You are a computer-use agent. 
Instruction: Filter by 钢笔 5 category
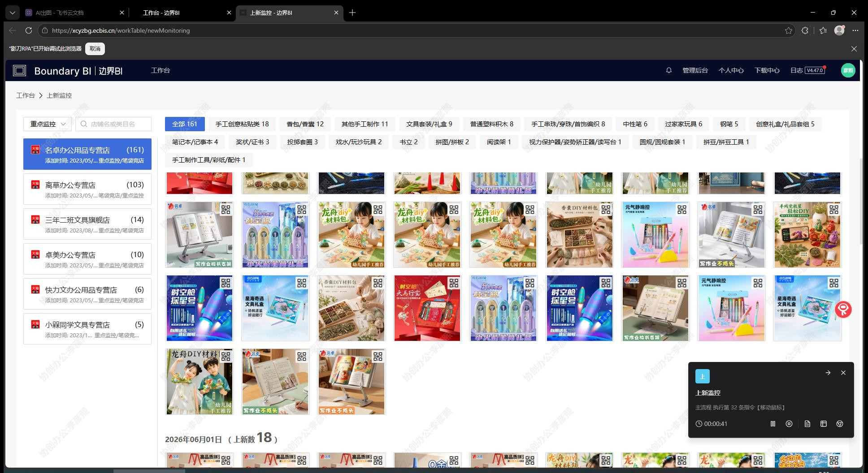[729, 124]
